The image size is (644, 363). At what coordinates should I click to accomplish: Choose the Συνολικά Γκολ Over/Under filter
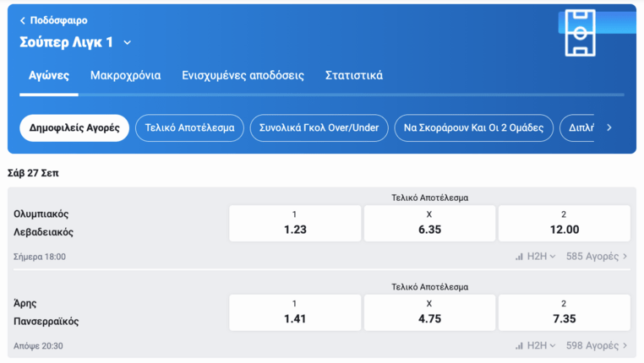click(x=319, y=128)
